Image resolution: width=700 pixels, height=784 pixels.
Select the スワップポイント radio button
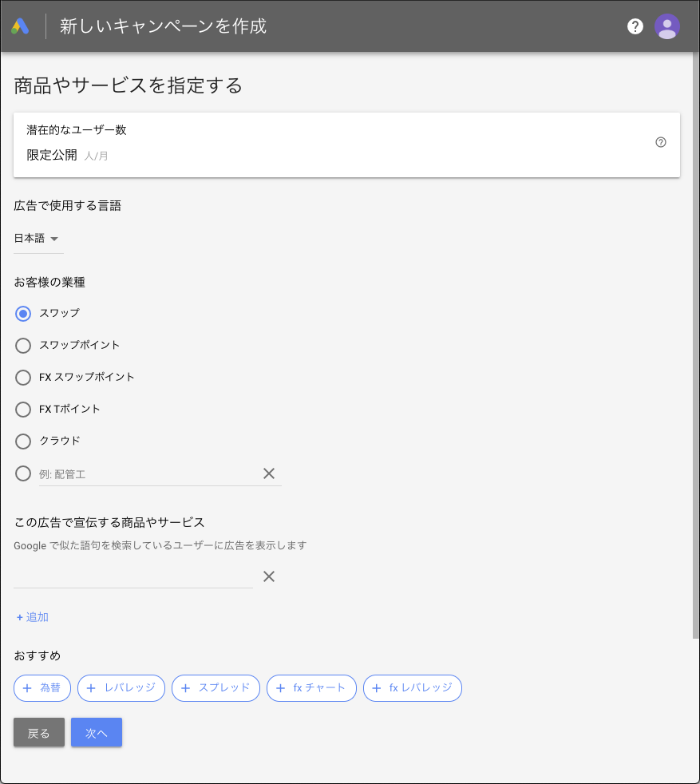click(x=23, y=346)
